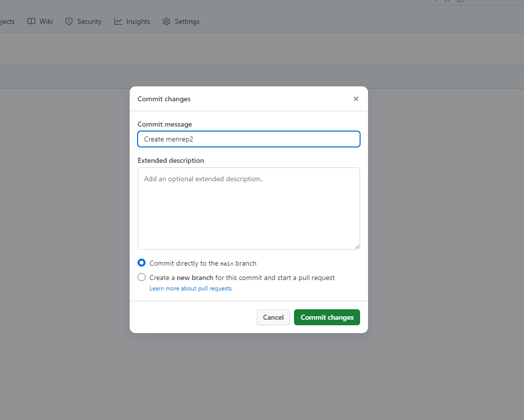Select the commit directly to main radio button
The image size is (524, 420).
point(142,263)
